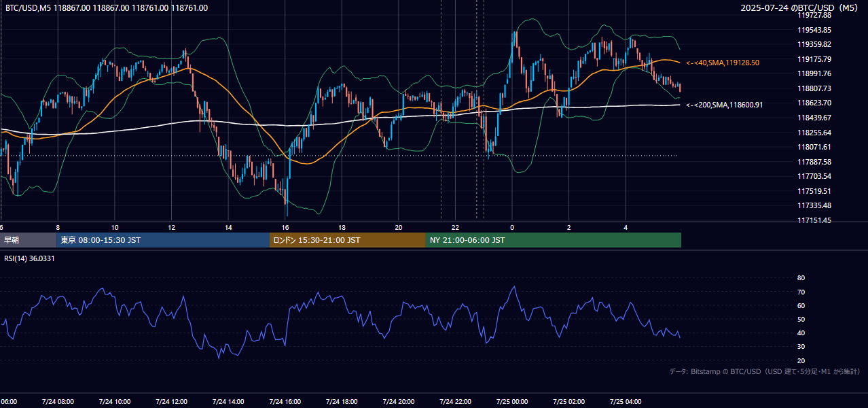Click price axis label 117519.51
Viewport: 868px width, 408px height.
point(814,191)
